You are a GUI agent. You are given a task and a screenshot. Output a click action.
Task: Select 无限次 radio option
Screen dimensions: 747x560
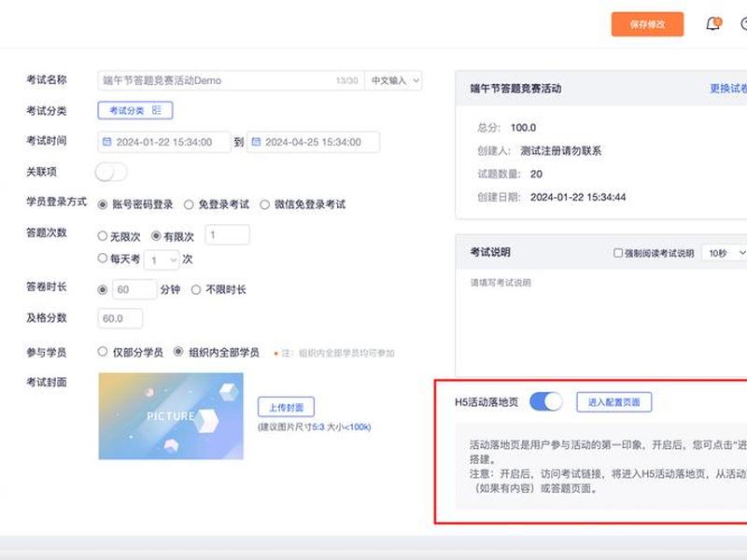click(102, 236)
